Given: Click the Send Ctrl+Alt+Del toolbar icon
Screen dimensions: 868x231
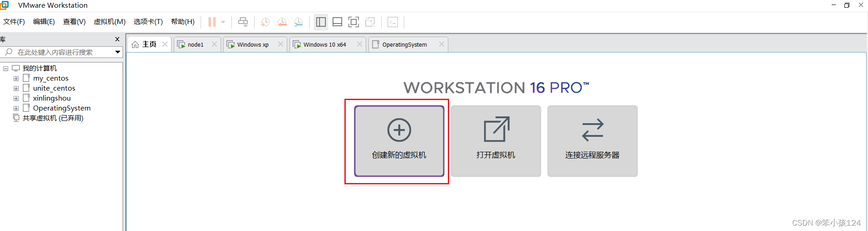Looking at the screenshot, I should pos(243,22).
